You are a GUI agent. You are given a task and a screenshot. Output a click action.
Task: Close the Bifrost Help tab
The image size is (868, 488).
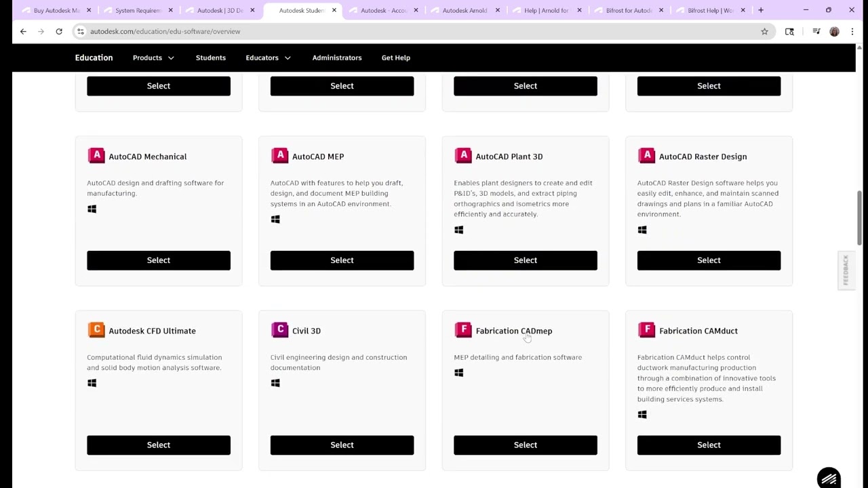click(743, 10)
